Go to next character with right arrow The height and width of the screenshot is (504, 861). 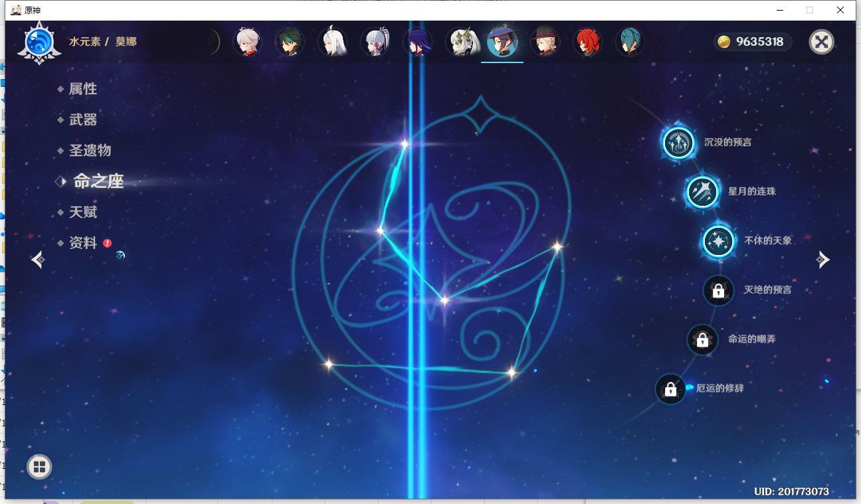click(x=823, y=260)
